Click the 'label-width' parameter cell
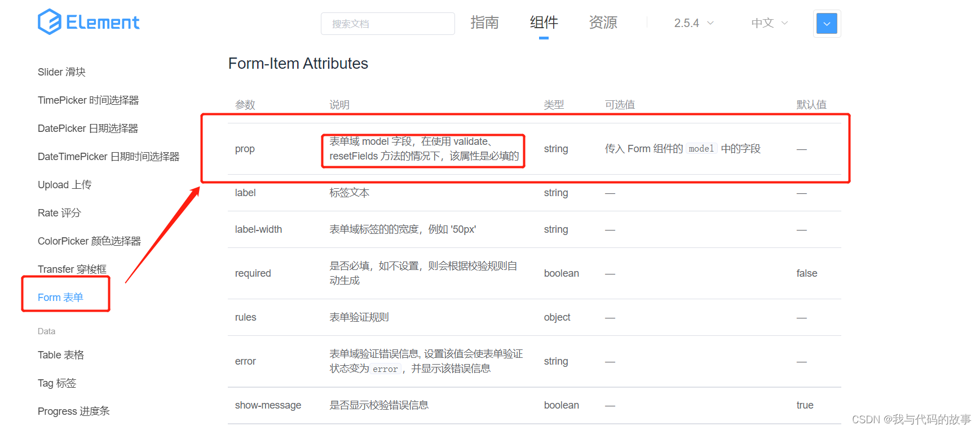This screenshot has height=430, width=980. tap(258, 229)
